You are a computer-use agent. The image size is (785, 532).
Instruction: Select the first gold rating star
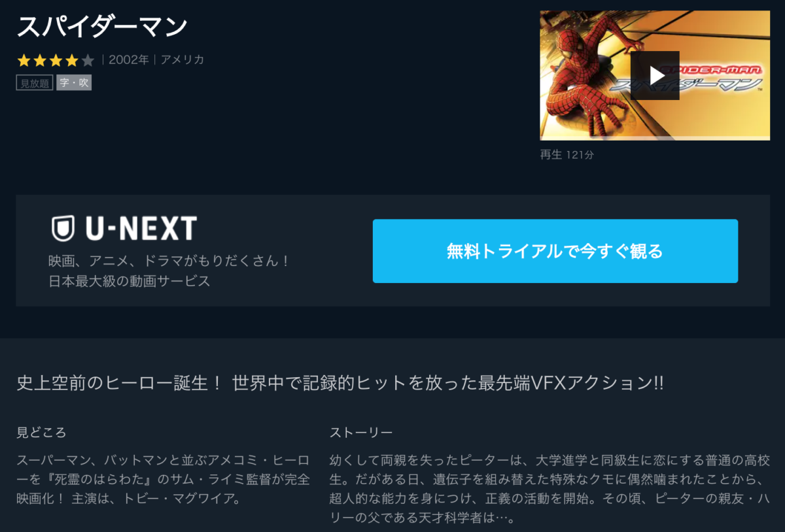[24, 60]
